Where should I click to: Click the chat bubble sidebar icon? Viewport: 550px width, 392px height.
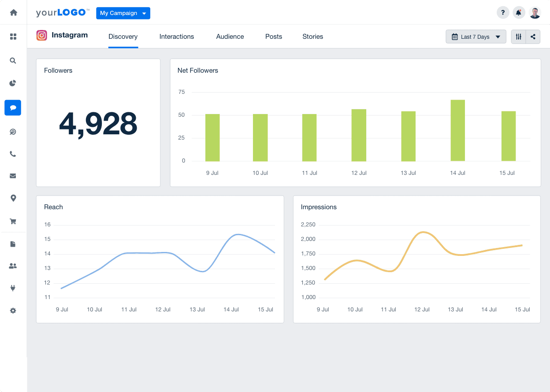tap(13, 107)
